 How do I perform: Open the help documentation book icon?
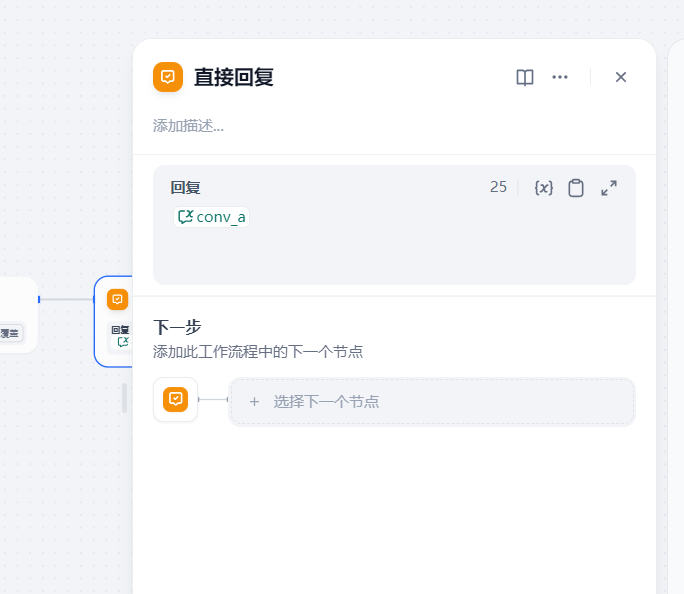(x=525, y=77)
